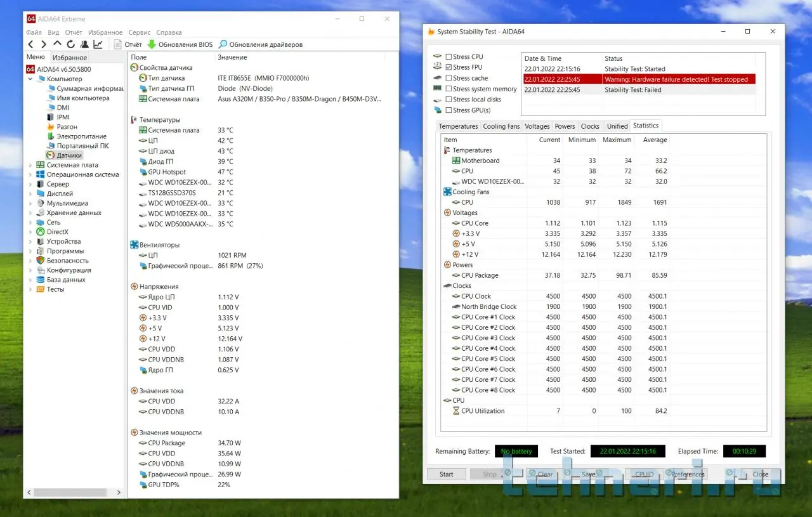This screenshot has width=812, height=517.
Task: Expand the Дисплей tree node
Action: pyautogui.click(x=30, y=193)
